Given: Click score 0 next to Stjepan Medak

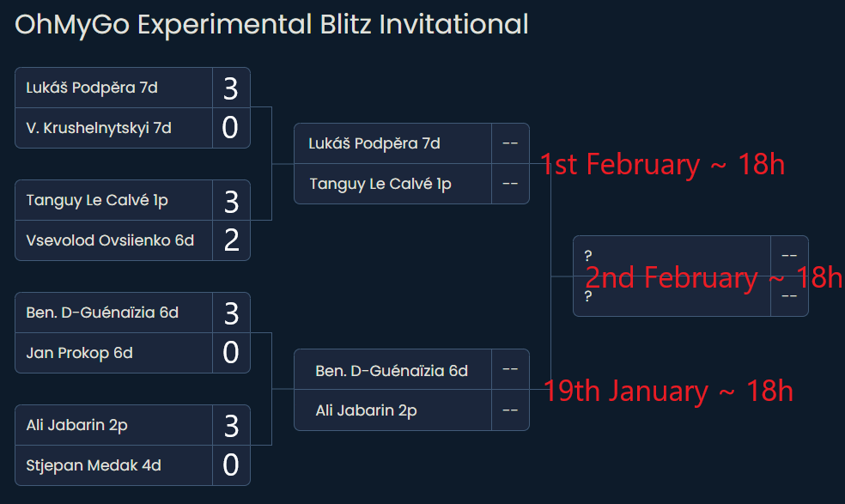Looking at the screenshot, I should click(231, 465).
